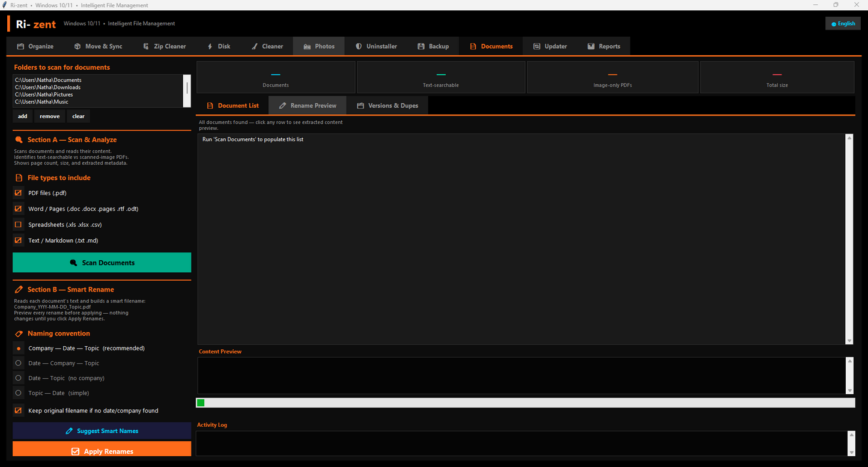Click the Text-searchable stat card

click(x=441, y=77)
